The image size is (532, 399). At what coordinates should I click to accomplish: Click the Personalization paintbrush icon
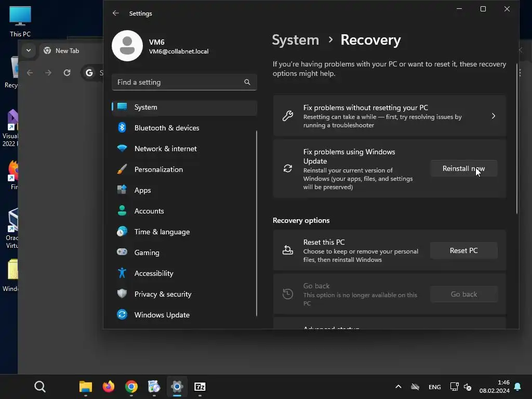click(x=122, y=169)
